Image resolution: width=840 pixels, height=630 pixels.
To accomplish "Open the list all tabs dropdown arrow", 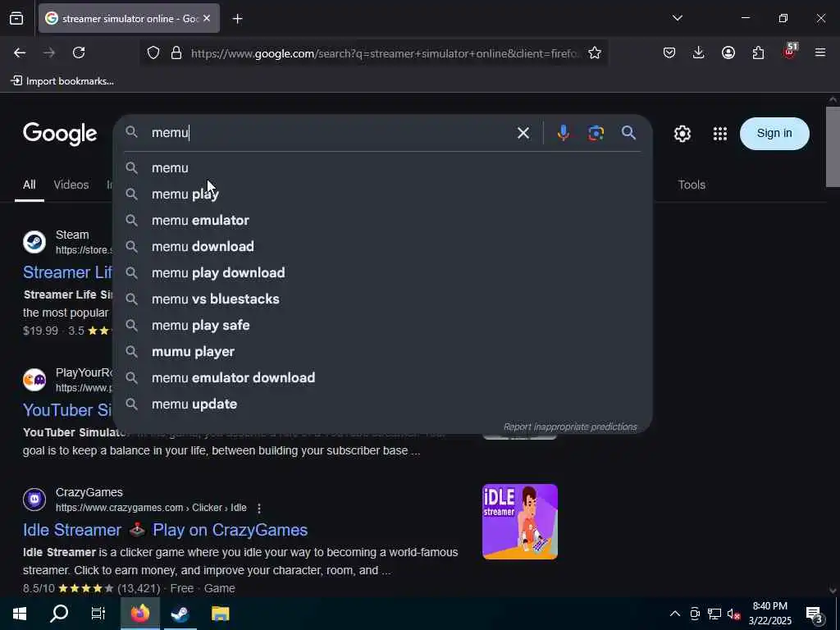I will [677, 18].
